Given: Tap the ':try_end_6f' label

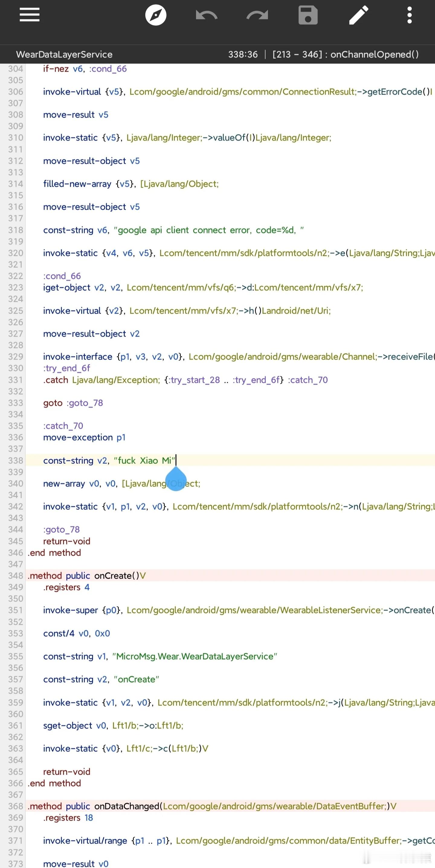Looking at the screenshot, I should (67, 368).
